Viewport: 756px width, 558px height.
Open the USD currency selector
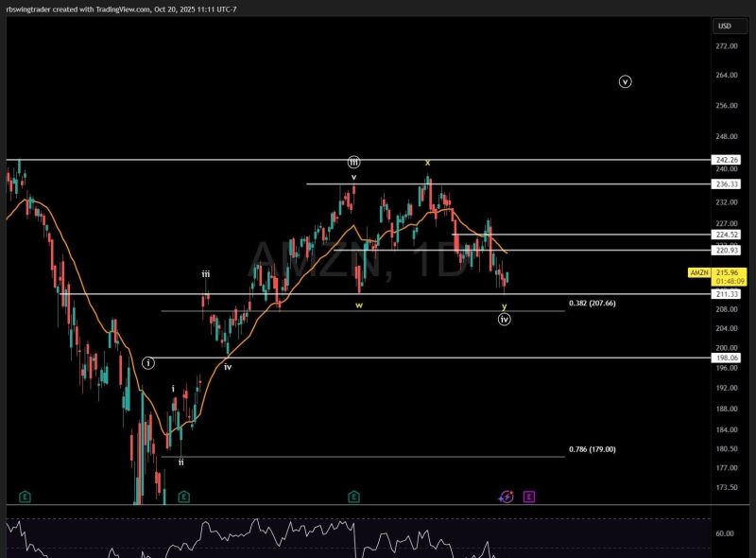click(x=729, y=26)
